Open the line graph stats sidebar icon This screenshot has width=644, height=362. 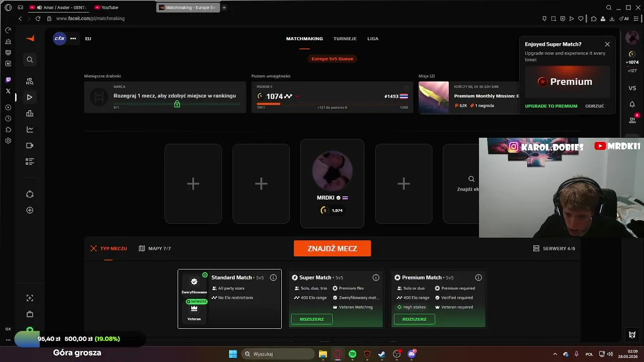30,129
